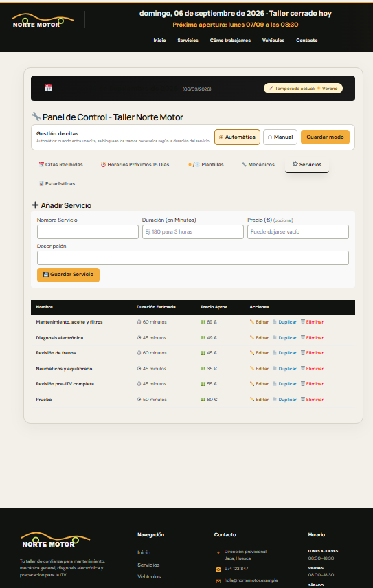373x588 pixels.
Task: Focus the Duración (en Minutos) input field
Action: tap(193, 231)
